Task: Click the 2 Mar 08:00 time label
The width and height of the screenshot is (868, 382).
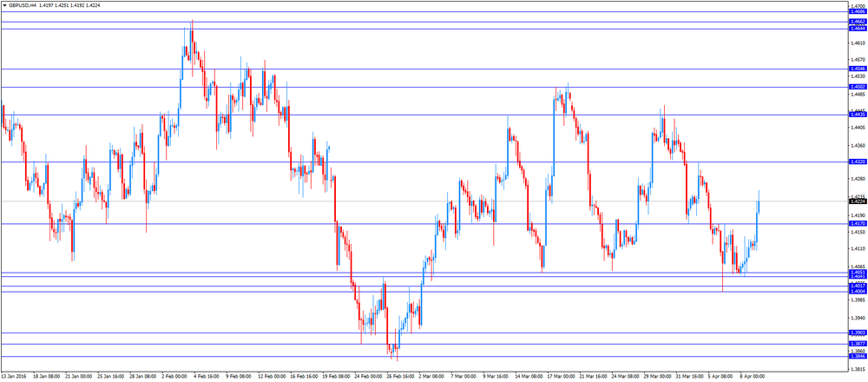Action: [431, 375]
